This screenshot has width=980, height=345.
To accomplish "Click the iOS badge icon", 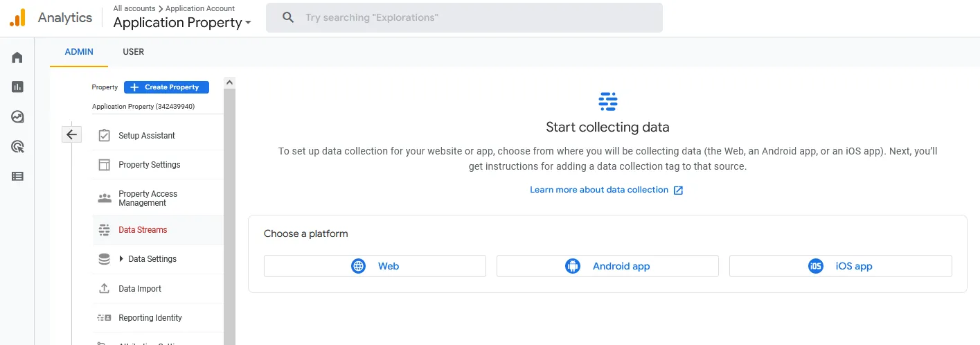I will 816,266.
